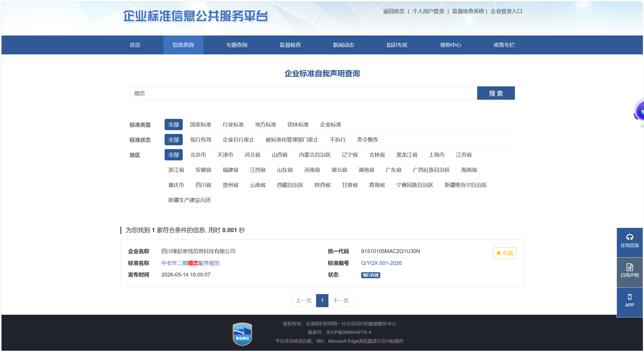Open the 自我声明 document icon
Image resolution: width=644 pixels, height=352 pixels.
pyautogui.click(x=629, y=267)
